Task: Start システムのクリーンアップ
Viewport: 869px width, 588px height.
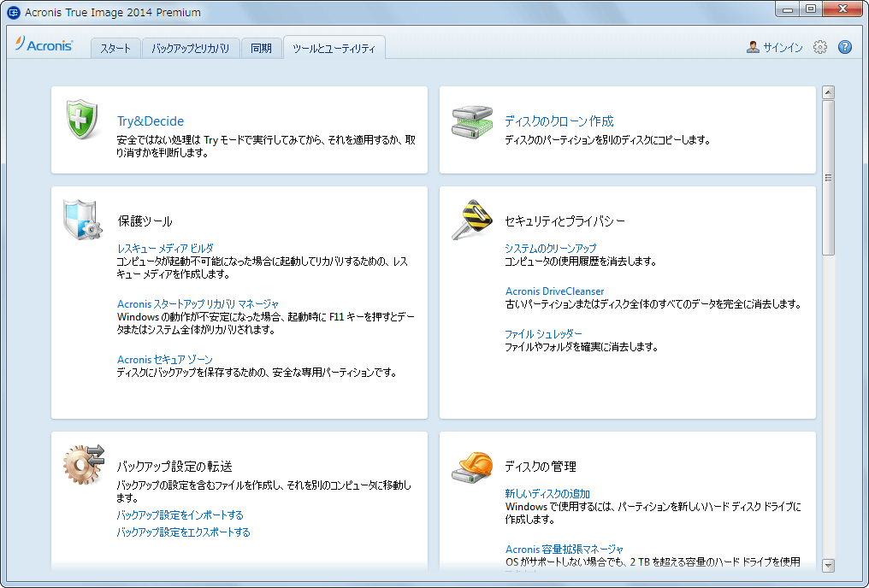Action: click(x=550, y=248)
